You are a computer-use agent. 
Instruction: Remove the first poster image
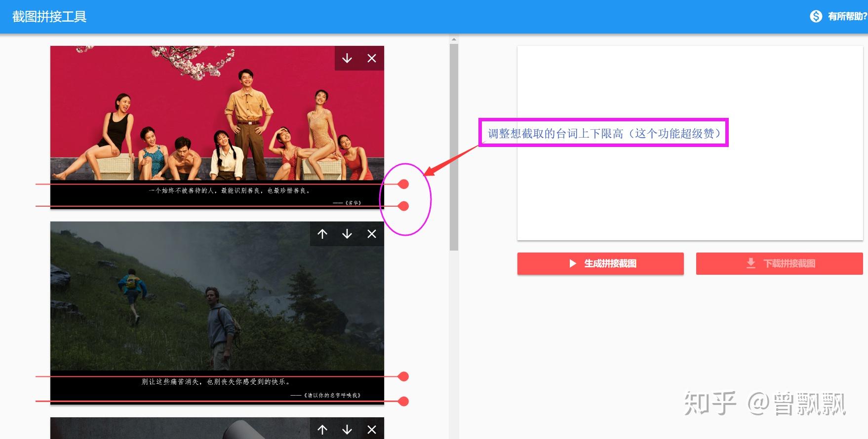(x=372, y=58)
